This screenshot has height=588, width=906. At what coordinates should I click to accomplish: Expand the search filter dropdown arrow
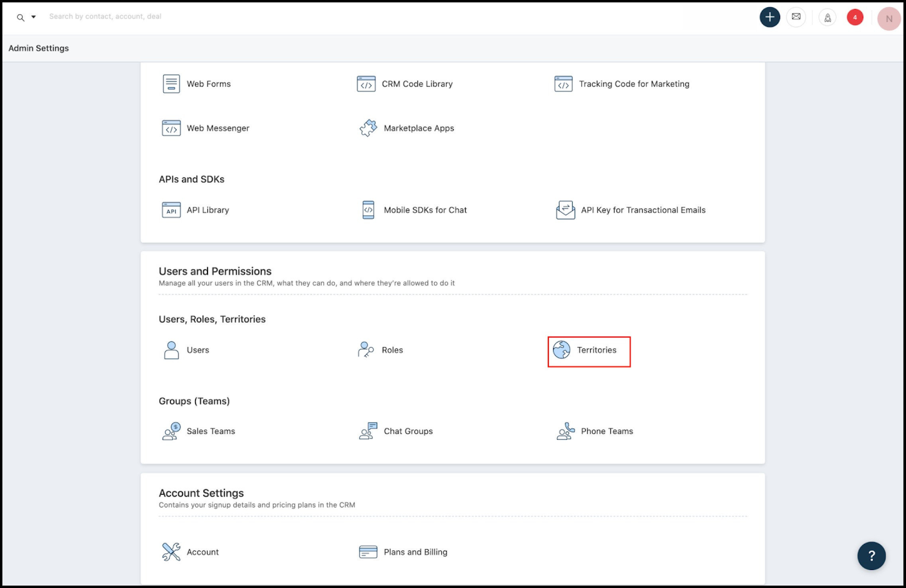pyautogui.click(x=33, y=17)
